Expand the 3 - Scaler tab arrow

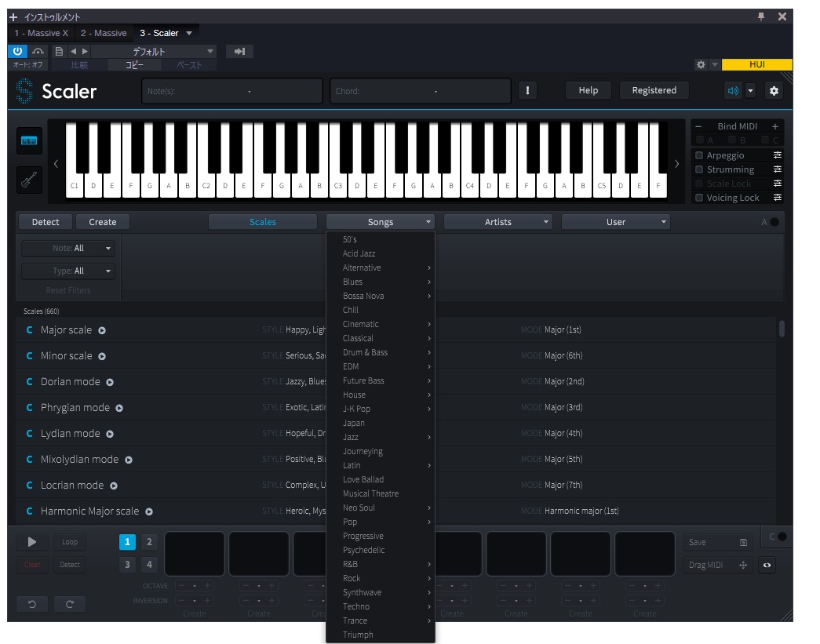pyautogui.click(x=189, y=33)
